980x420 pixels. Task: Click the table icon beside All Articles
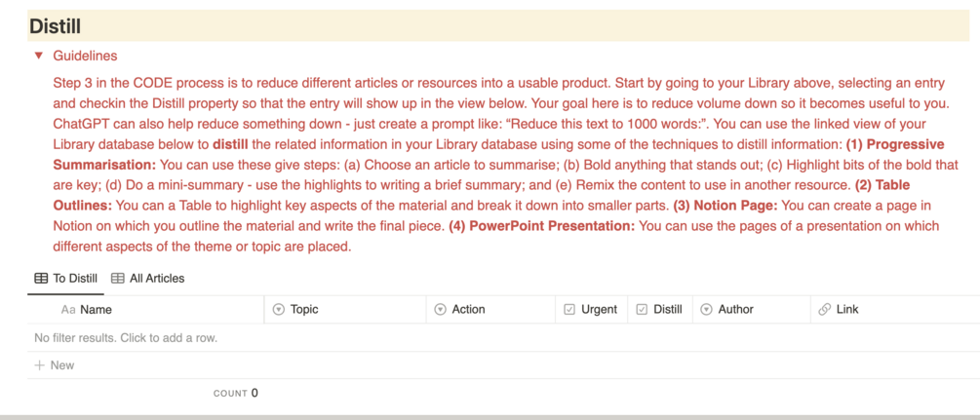(x=117, y=279)
